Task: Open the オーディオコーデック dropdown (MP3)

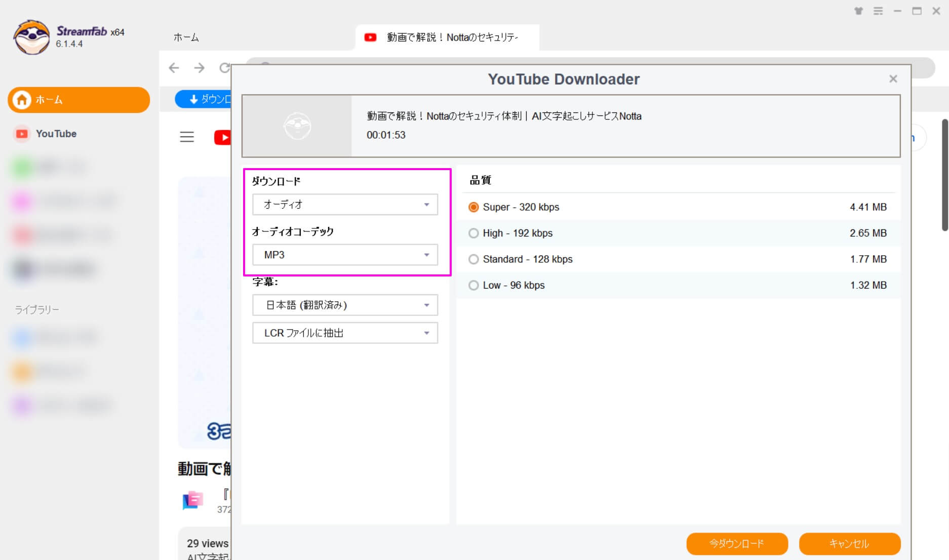Action: (345, 255)
